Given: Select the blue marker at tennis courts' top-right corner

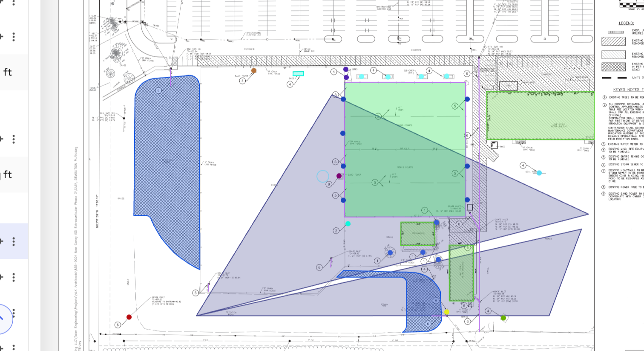Looking at the screenshot, I should (467, 99).
